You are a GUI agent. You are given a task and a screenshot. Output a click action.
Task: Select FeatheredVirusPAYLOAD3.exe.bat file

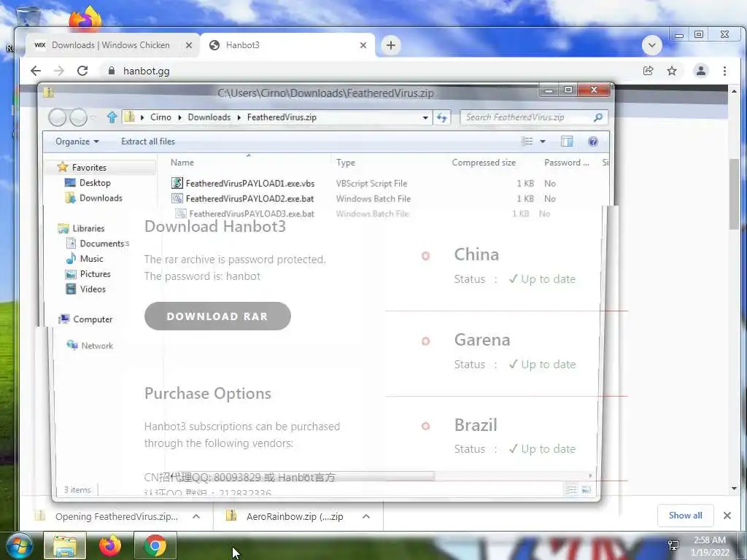tap(252, 214)
